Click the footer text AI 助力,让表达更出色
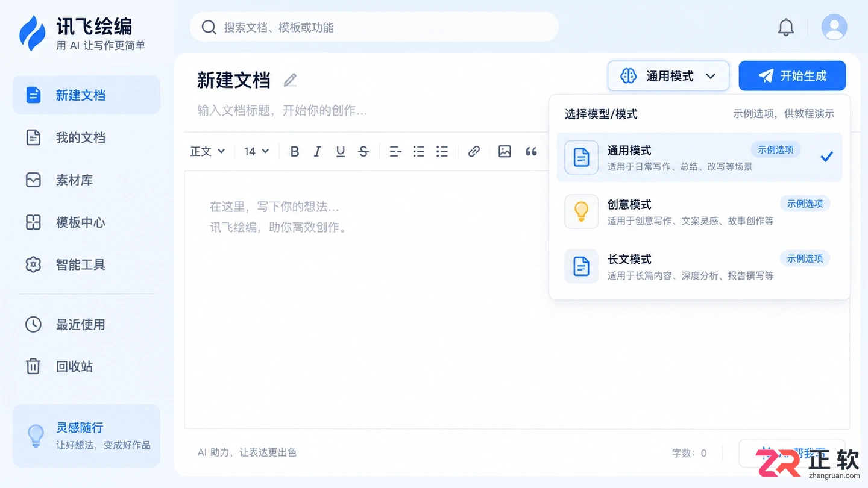 click(247, 452)
